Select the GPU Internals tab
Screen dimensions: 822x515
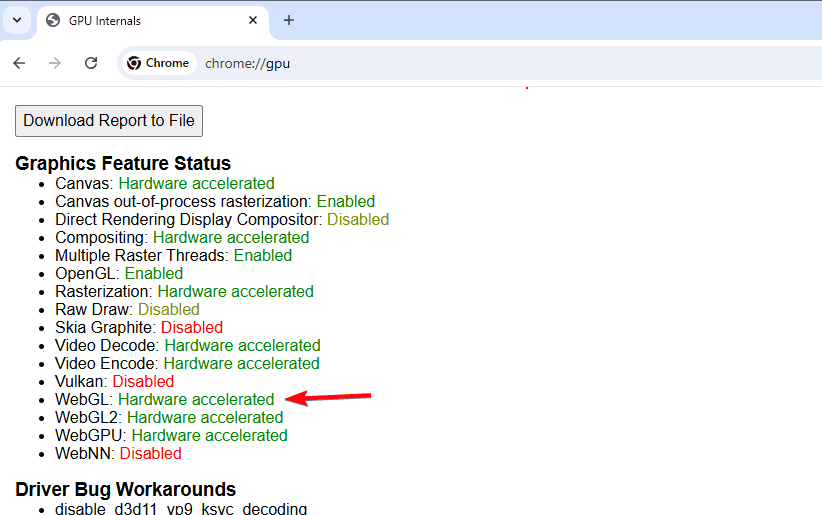click(153, 21)
